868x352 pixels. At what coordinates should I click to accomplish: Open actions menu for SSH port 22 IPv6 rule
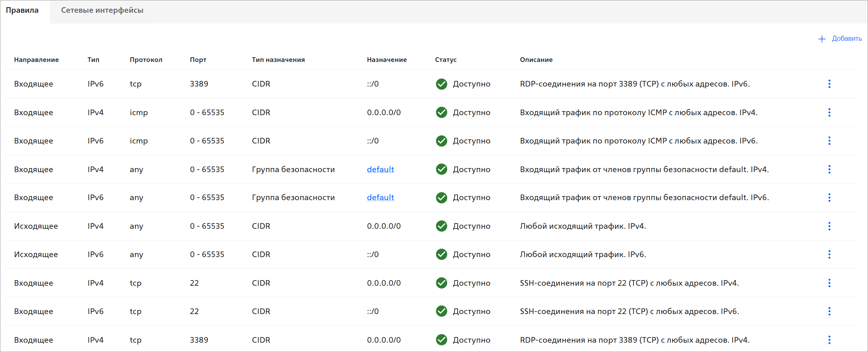coord(829,311)
